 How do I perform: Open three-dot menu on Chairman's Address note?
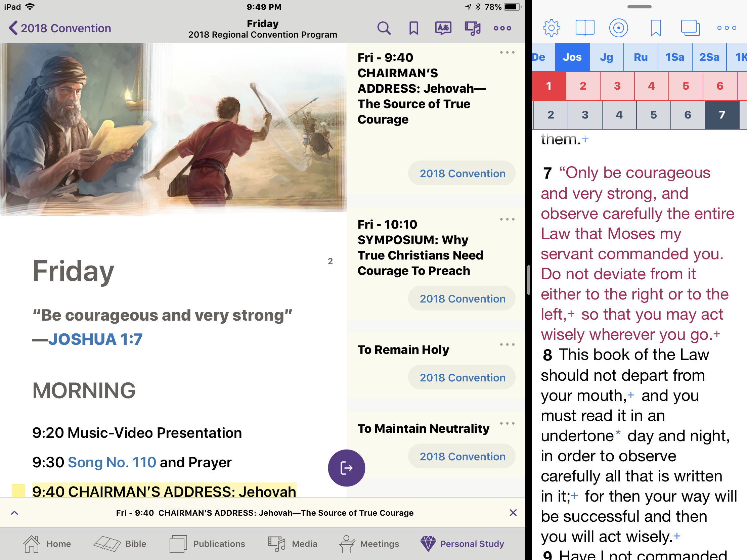pos(507,53)
